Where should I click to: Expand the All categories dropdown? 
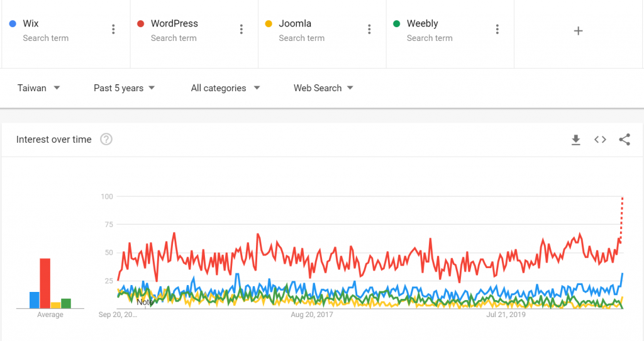pyautogui.click(x=225, y=88)
